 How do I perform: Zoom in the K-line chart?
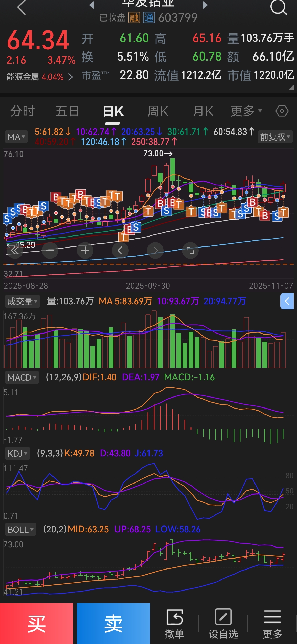[x=85, y=250]
